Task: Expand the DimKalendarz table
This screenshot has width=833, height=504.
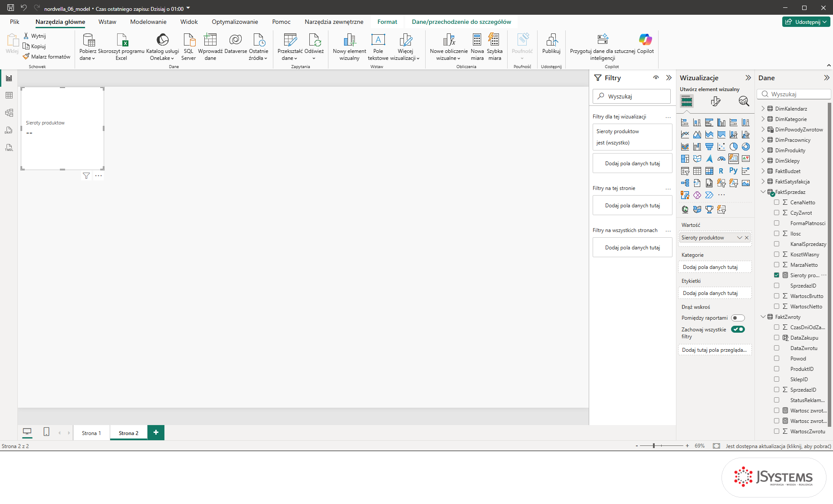Action: point(763,108)
